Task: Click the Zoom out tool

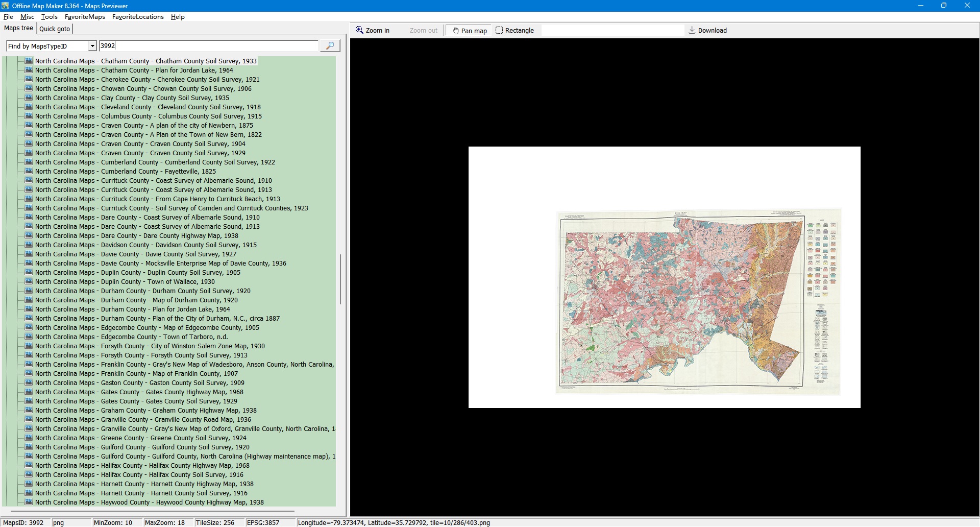Action: pyautogui.click(x=423, y=31)
